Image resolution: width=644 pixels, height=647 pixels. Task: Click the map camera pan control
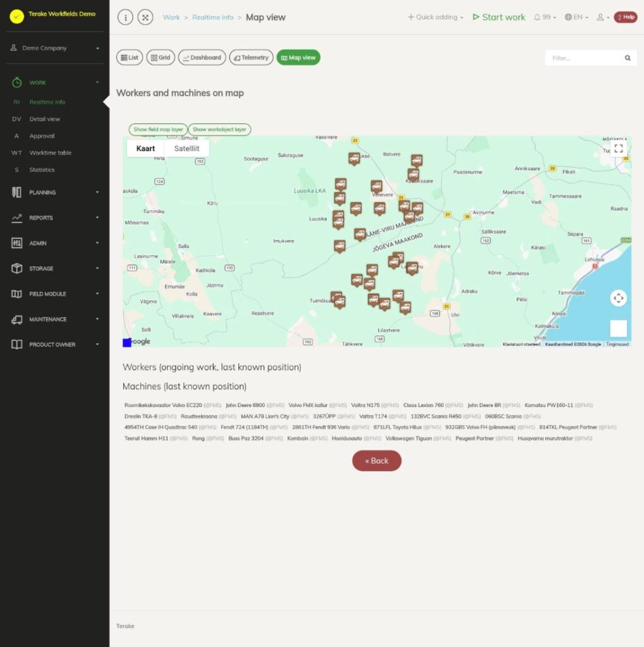tap(619, 298)
